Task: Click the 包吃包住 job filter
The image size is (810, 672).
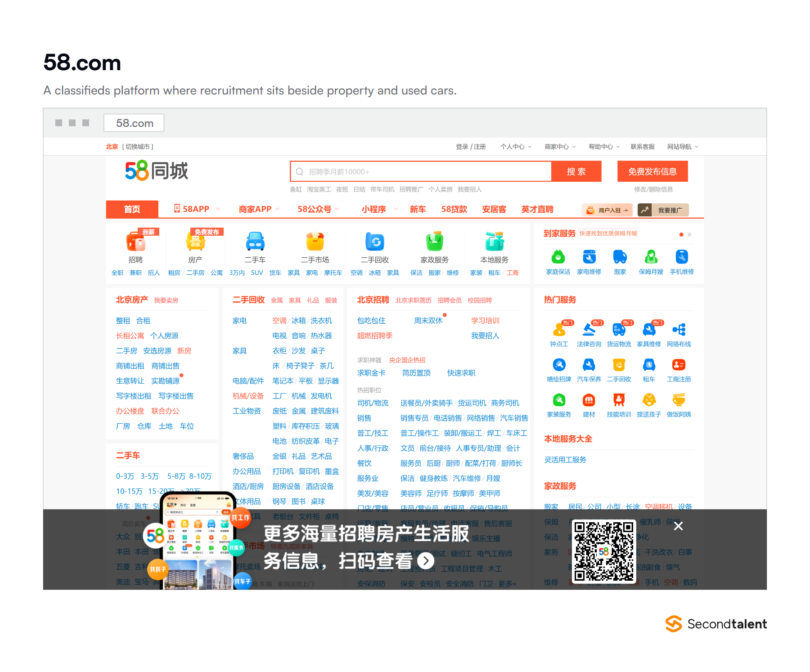Action: pyautogui.click(x=371, y=321)
